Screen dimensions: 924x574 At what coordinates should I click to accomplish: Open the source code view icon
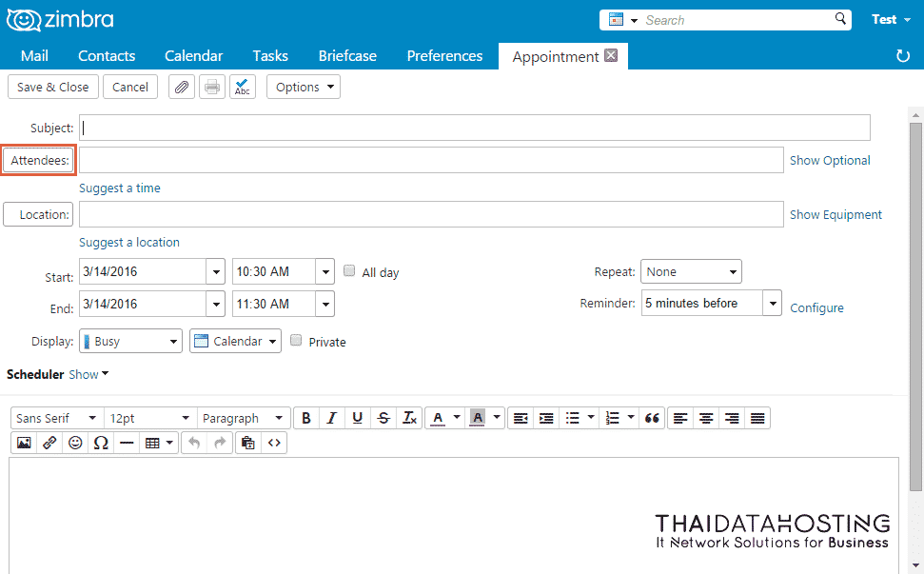pos(274,443)
